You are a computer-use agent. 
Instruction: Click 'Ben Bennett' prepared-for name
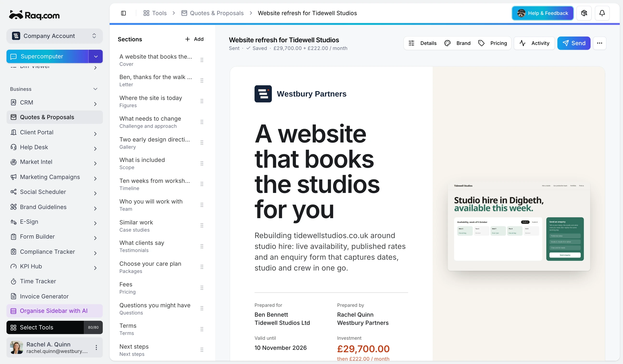(x=271, y=314)
